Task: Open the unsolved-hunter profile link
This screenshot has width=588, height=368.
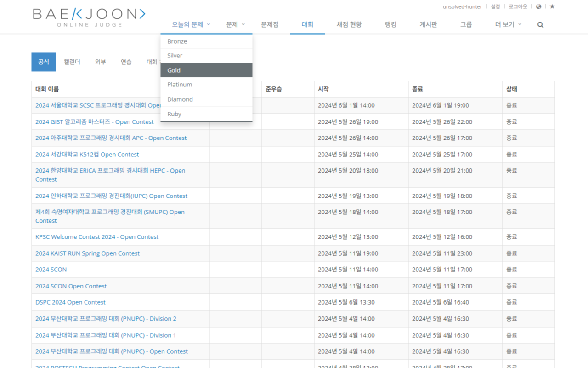Action: pyautogui.click(x=463, y=6)
